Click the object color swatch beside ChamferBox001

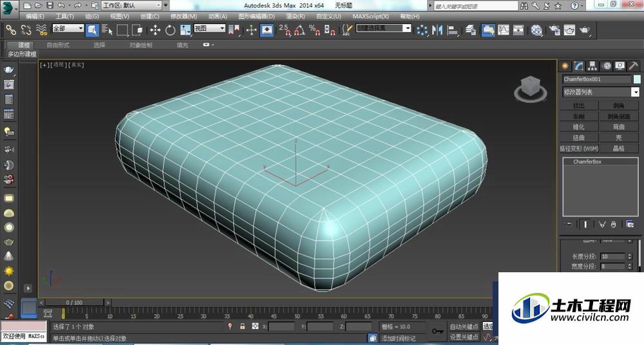pyautogui.click(x=637, y=79)
